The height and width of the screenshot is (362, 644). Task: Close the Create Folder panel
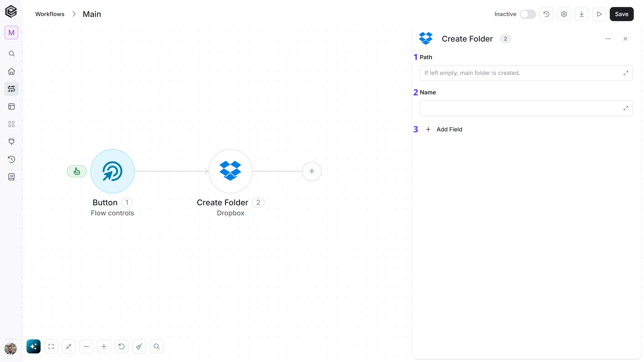(x=626, y=39)
